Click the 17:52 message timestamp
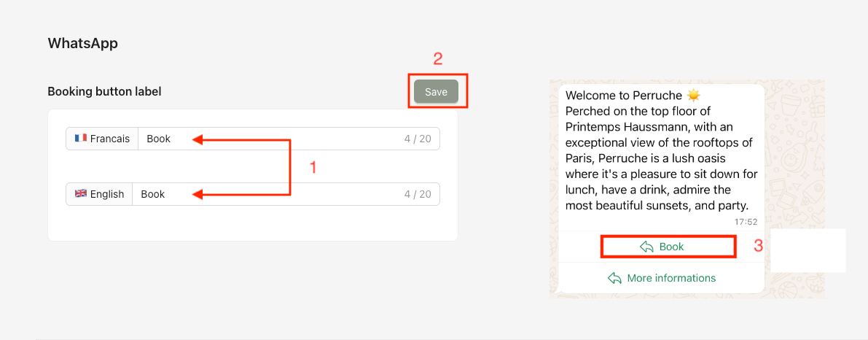The height and width of the screenshot is (340, 868). pyautogui.click(x=746, y=222)
